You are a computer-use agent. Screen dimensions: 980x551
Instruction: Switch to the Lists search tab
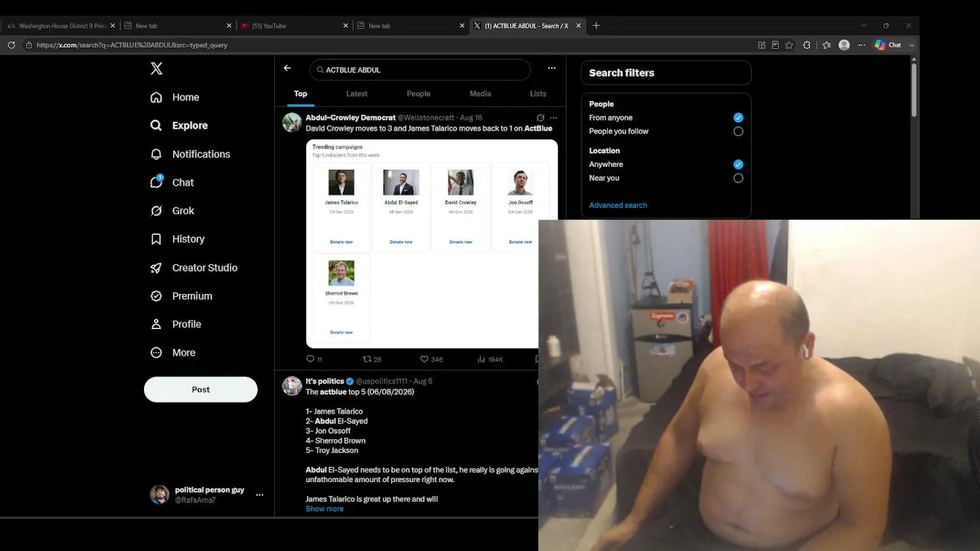[538, 93]
